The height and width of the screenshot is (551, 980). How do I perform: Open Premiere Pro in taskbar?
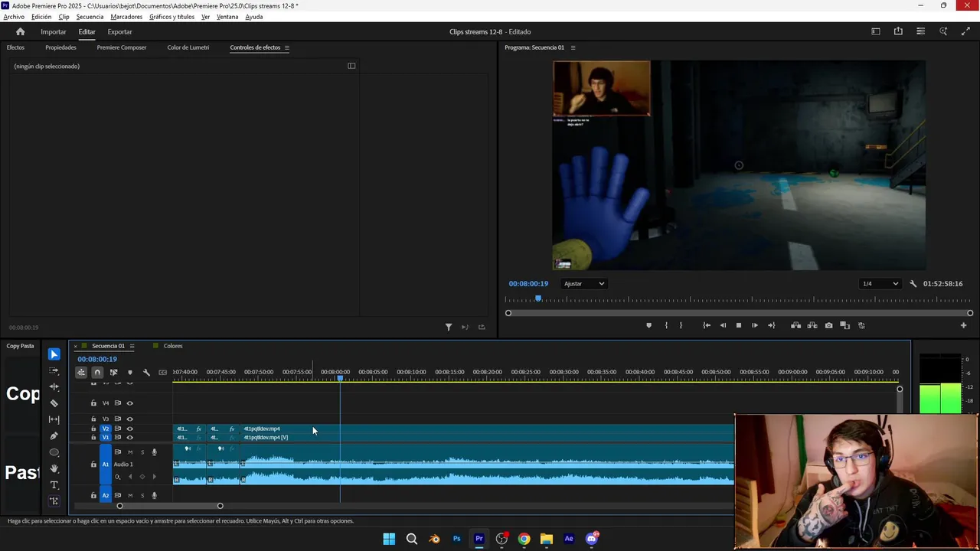[479, 539]
